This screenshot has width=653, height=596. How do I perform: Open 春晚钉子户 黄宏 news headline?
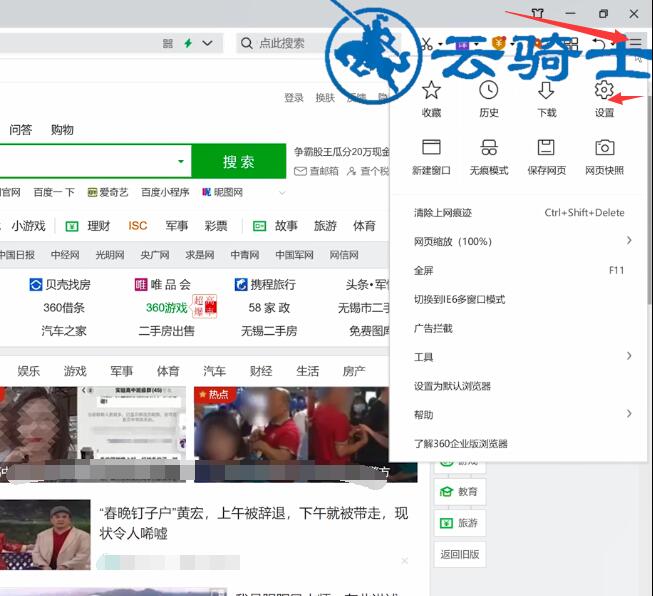[254, 523]
